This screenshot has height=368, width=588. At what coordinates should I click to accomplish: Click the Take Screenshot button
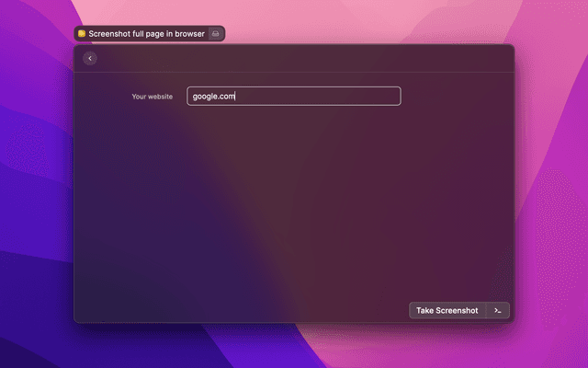[x=447, y=310]
